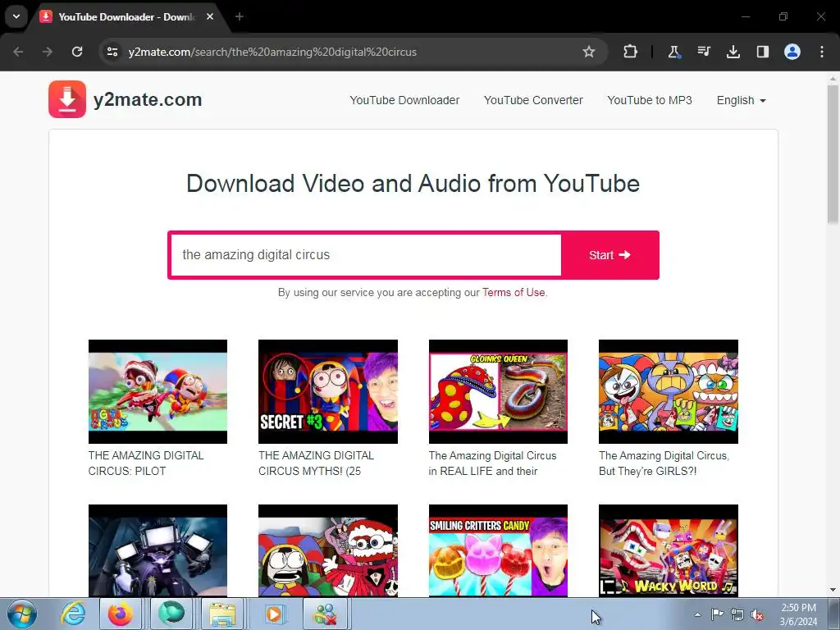Click title But They're GIRLS?!
This screenshot has width=840, height=630.
tap(664, 463)
